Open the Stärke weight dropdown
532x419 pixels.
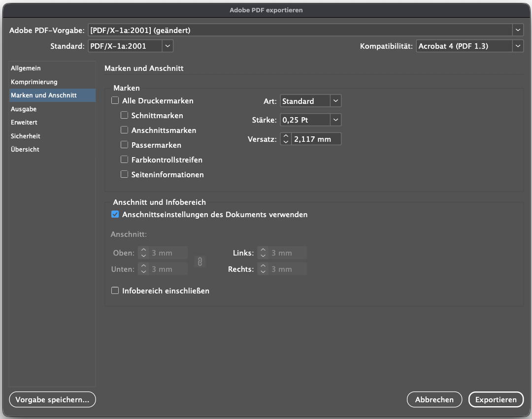point(335,120)
